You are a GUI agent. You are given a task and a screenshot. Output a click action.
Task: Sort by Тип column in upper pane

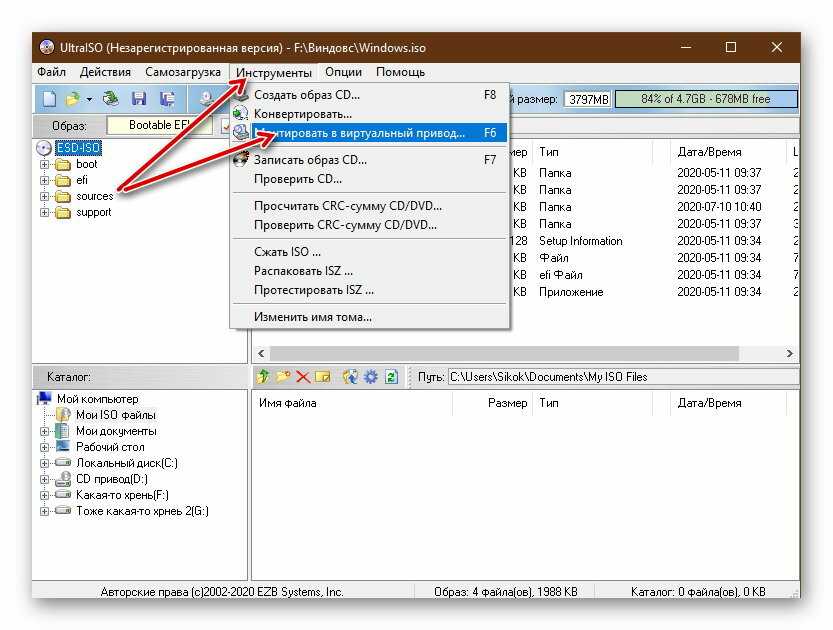[592, 152]
